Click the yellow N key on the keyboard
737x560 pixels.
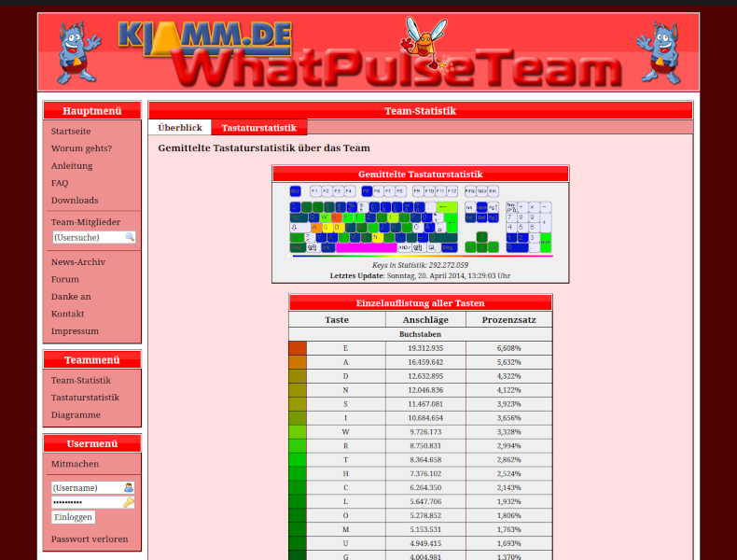(x=378, y=237)
